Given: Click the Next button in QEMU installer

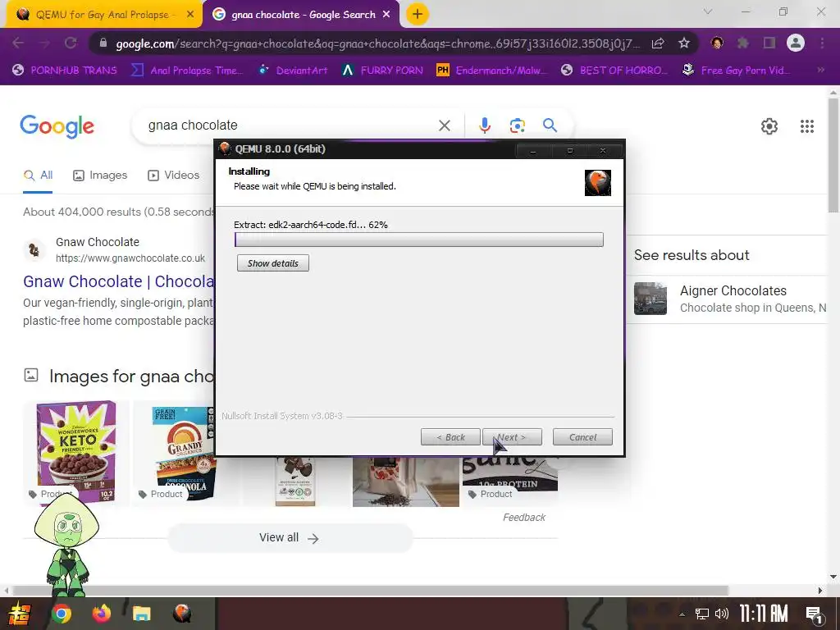Looking at the screenshot, I should 512,437.
